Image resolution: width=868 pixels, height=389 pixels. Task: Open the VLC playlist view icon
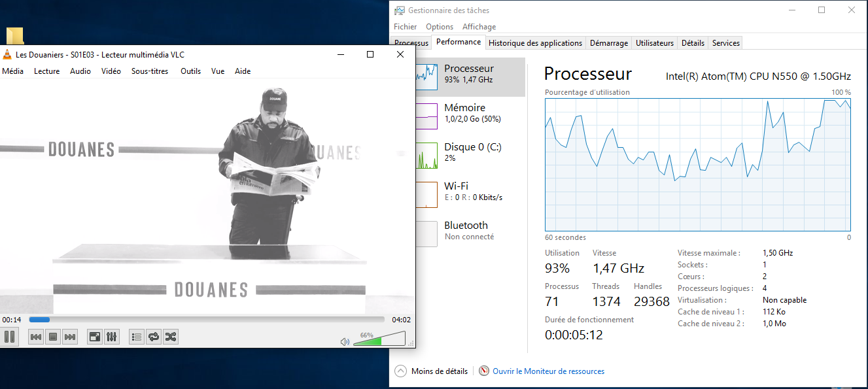point(137,337)
